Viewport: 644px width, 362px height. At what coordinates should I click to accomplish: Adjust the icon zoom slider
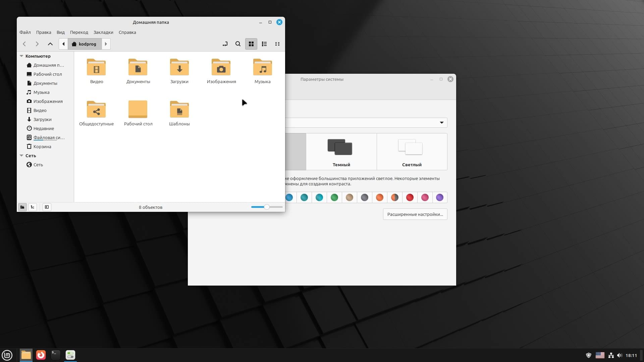coord(267,207)
